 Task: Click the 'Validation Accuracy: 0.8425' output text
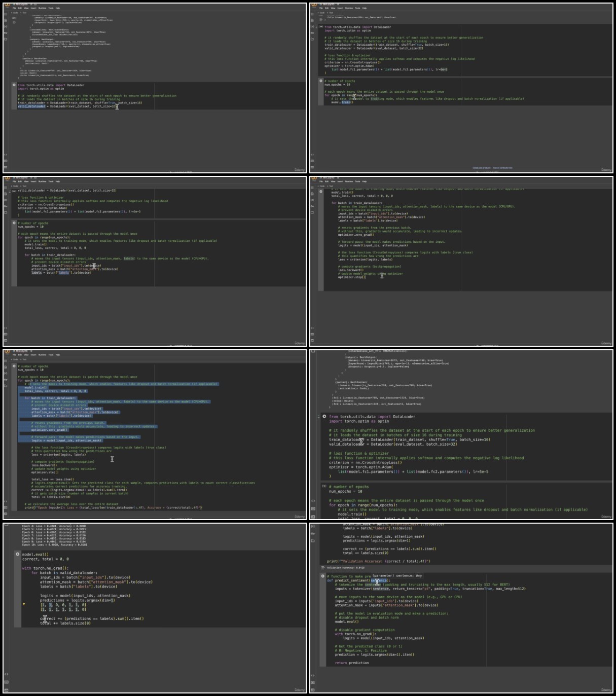(x=346, y=568)
